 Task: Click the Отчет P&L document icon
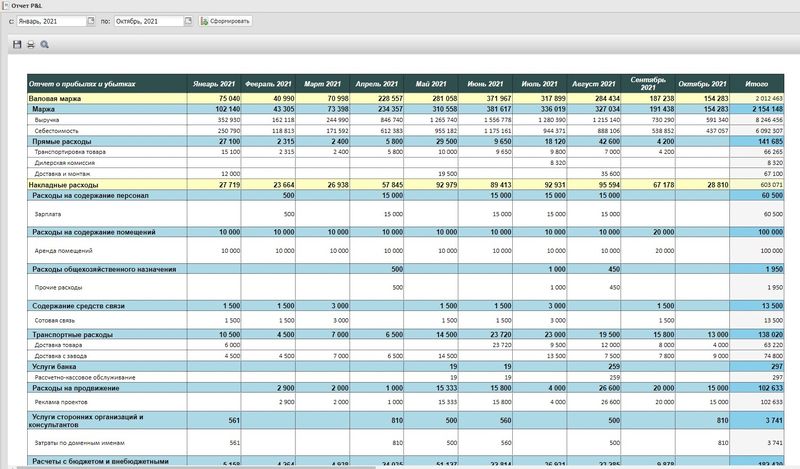(6, 6)
